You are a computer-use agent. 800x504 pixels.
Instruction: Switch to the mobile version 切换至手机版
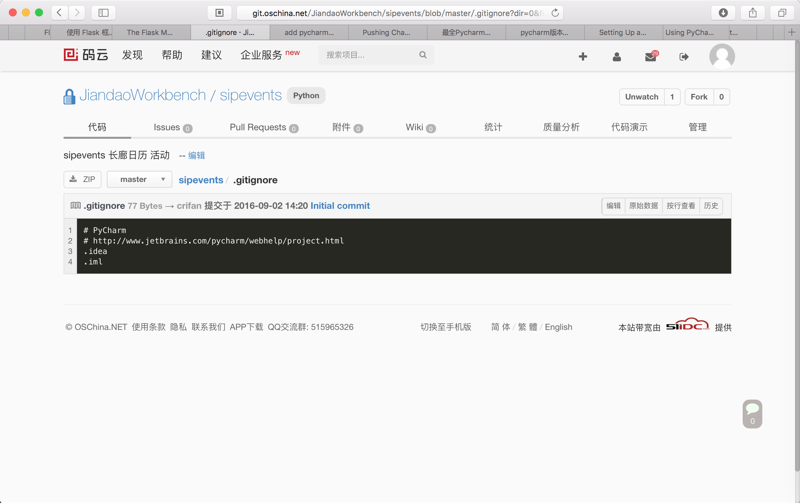[x=446, y=327]
